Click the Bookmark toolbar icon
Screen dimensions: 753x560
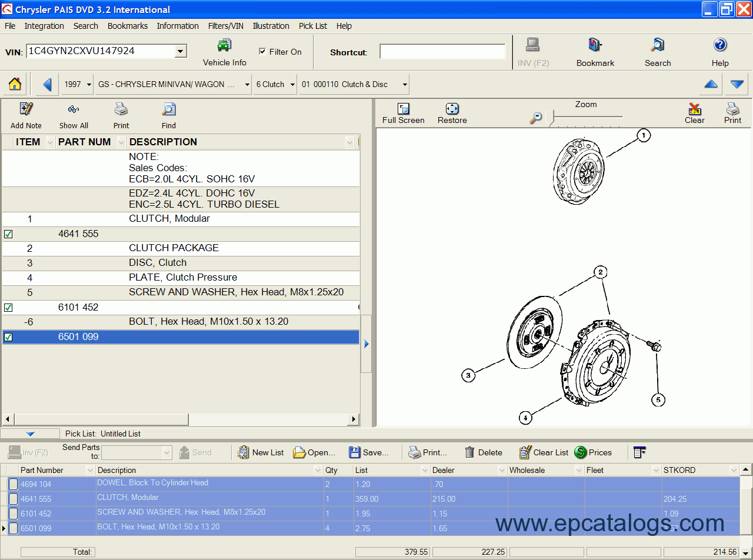595,52
